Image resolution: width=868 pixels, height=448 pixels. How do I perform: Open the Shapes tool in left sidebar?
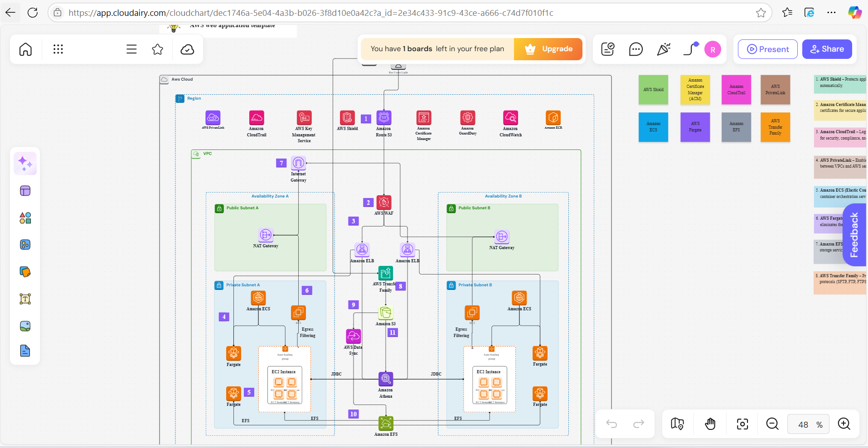coord(25,218)
